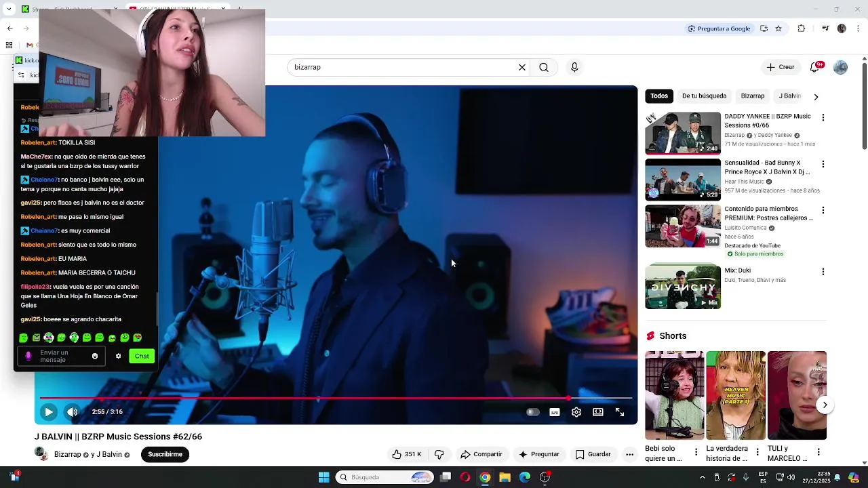Open options for DADDY YANKEE video

coord(823,118)
